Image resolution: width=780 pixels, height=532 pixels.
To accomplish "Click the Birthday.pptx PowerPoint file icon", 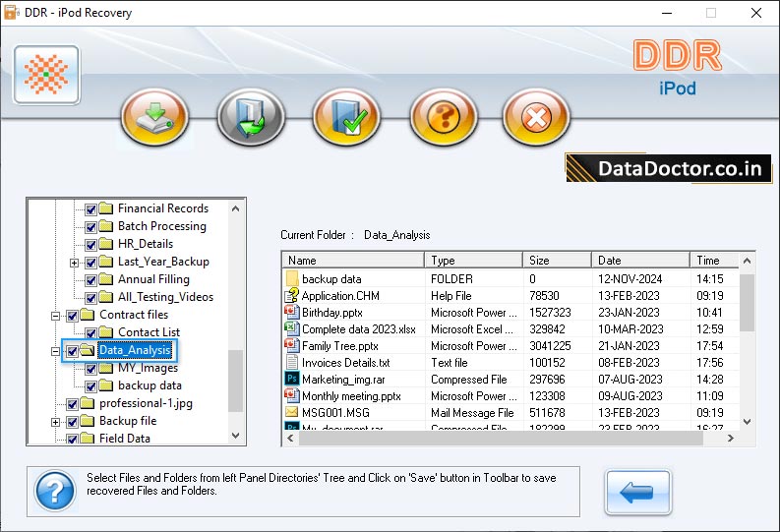I will tap(291, 313).
